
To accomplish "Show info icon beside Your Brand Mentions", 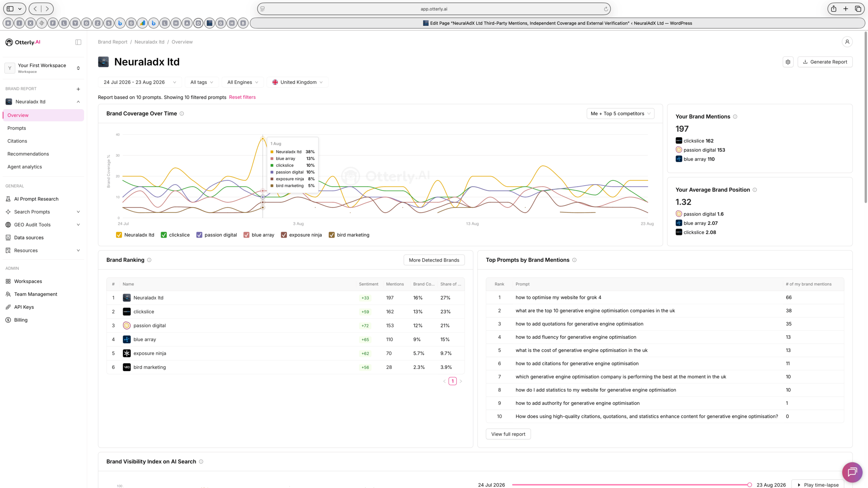I will [735, 117].
